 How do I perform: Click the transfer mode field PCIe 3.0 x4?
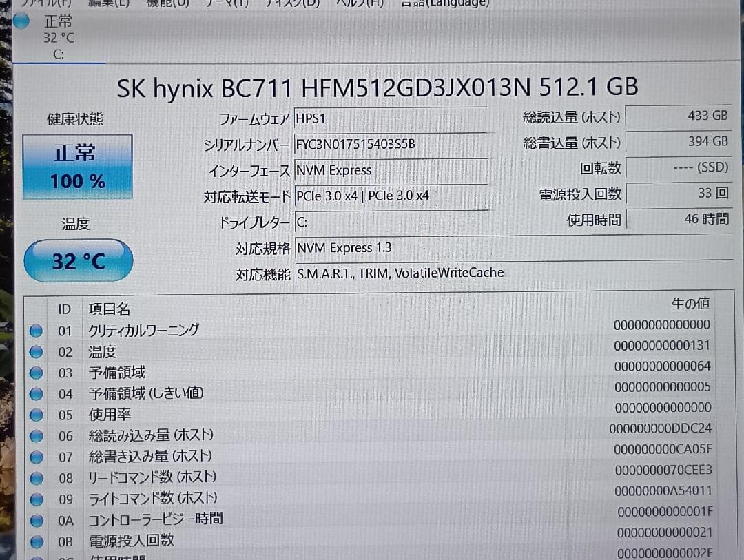(391, 196)
